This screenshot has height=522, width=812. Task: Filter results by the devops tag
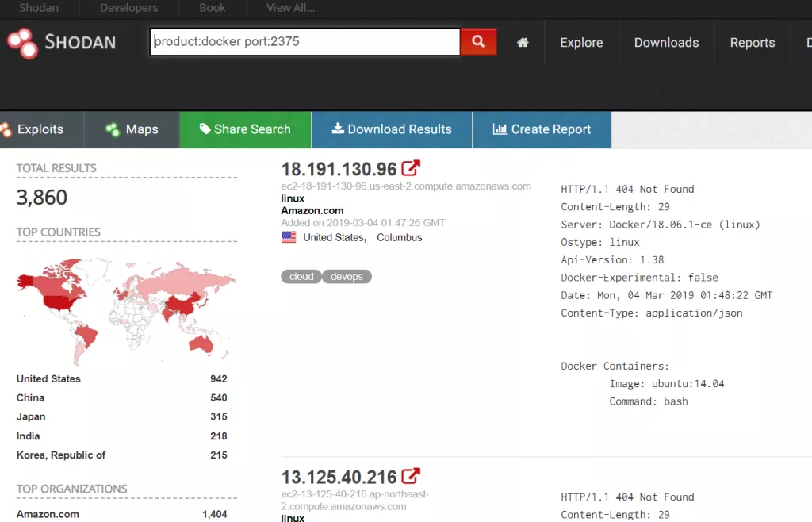coord(347,277)
